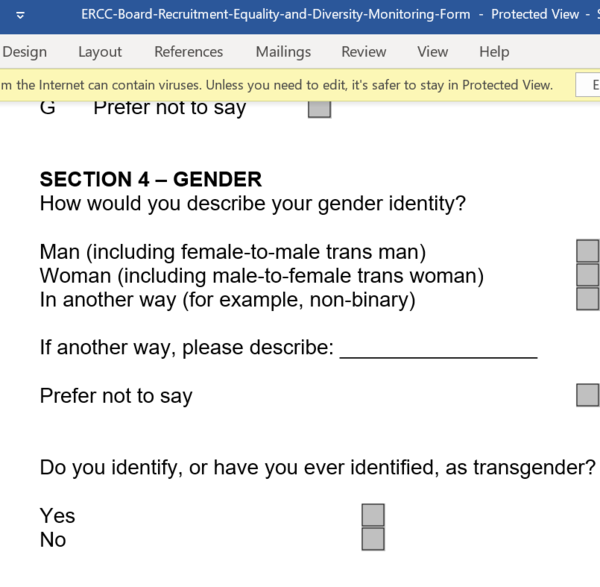Viewport: 600px width, 587px height.
Task: Select the References tab
Action: (188, 52)
